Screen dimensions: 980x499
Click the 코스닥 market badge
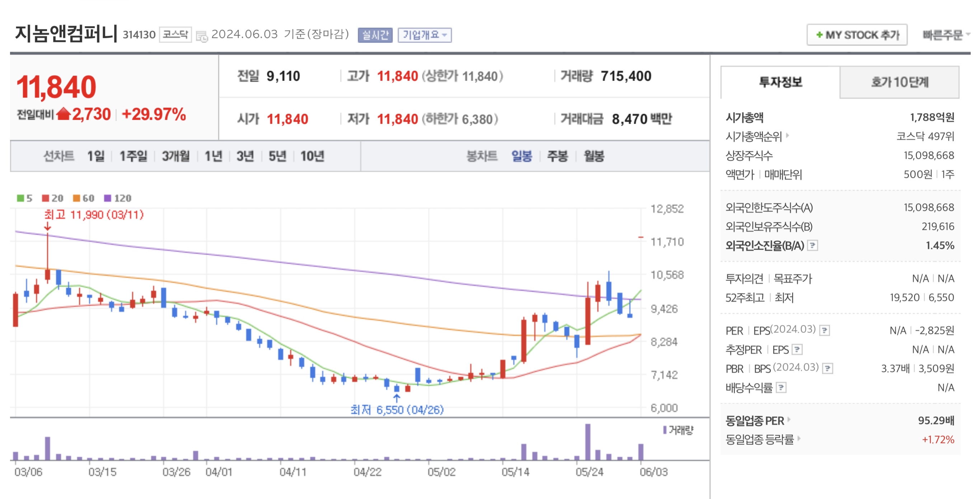(175, 34)
